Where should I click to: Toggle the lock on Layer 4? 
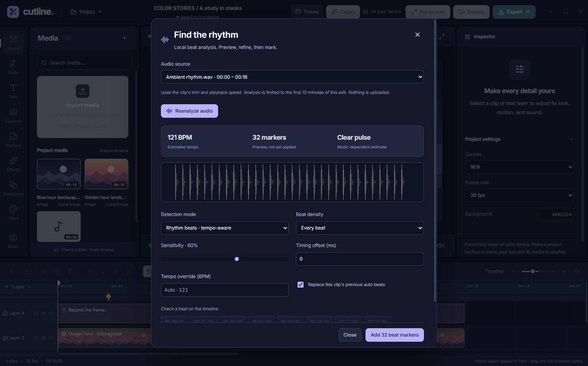pyautogui.click(x=36, y=313)
